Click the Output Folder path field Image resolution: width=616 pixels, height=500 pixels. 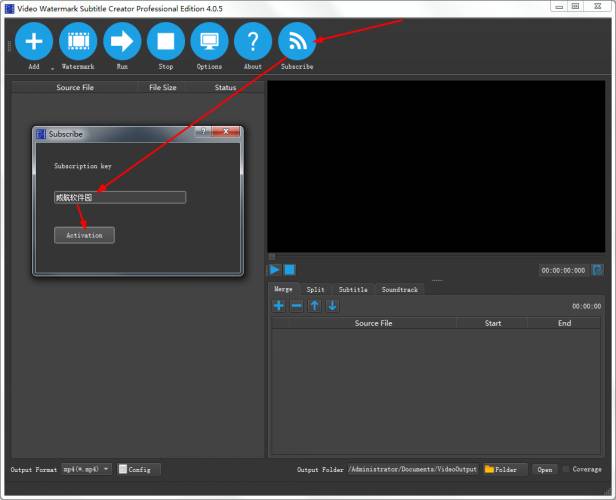point(412,469)
